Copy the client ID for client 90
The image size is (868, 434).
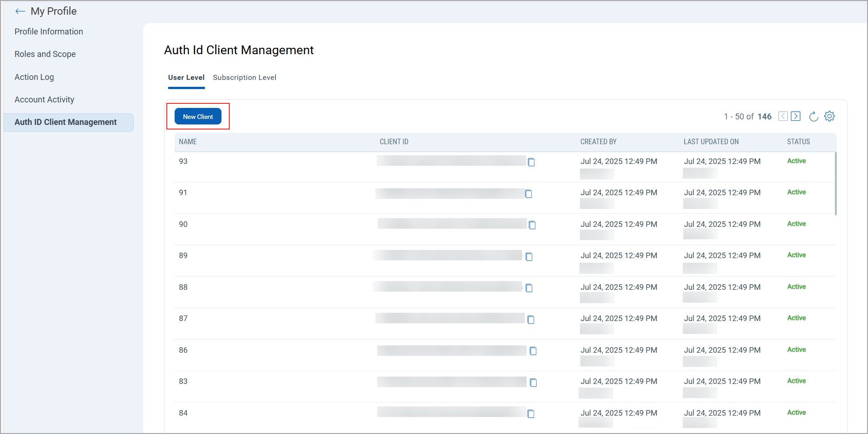(532, 225)
